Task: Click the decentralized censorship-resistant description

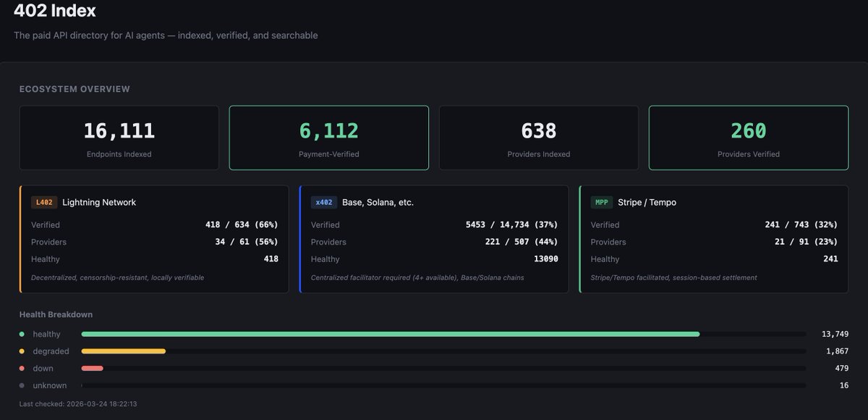Action: (118, 277)
